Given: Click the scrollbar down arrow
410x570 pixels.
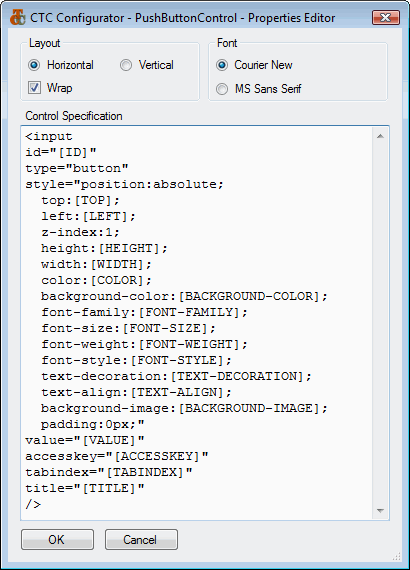Looking at the screenshot, I should tap(380, 510).
